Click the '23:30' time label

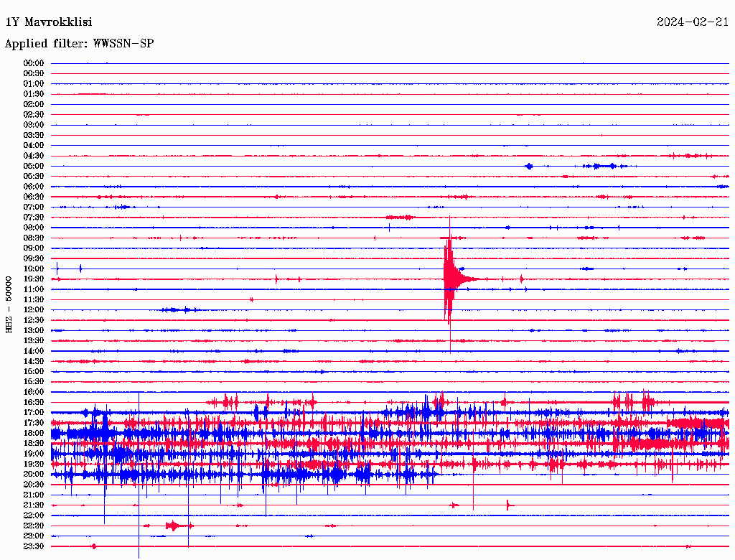[x=33, y=546]
